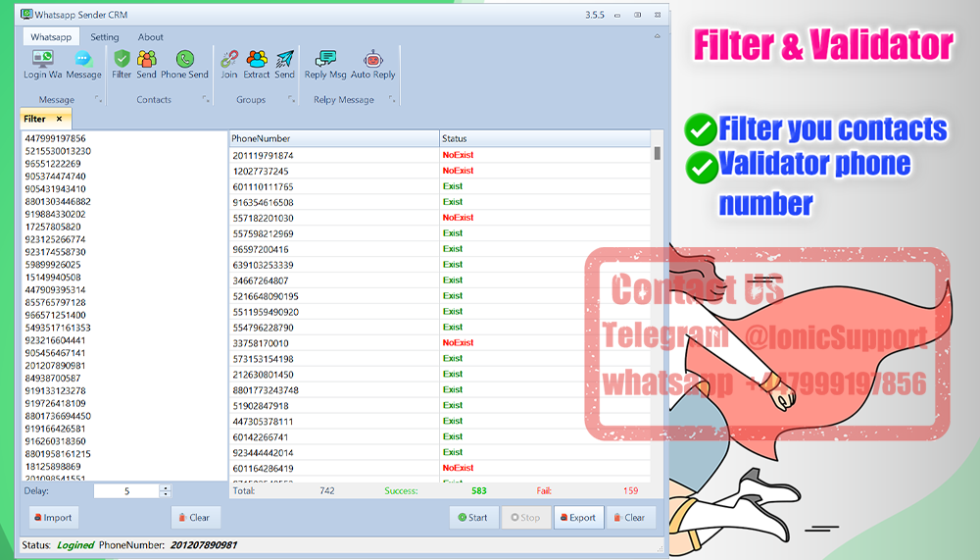This screenshot has height=560, width=980.
Task: Click the Import button
Action: (54, 518)
